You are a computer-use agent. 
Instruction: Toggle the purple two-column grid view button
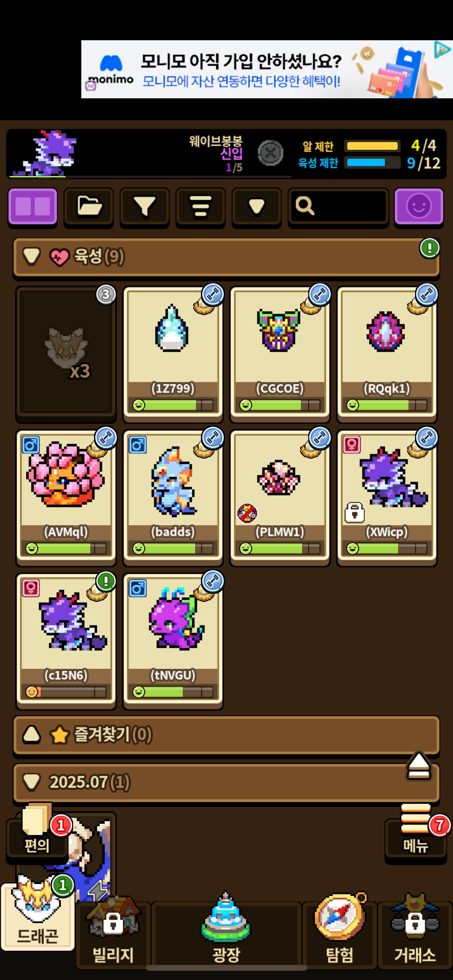point(33,206)
